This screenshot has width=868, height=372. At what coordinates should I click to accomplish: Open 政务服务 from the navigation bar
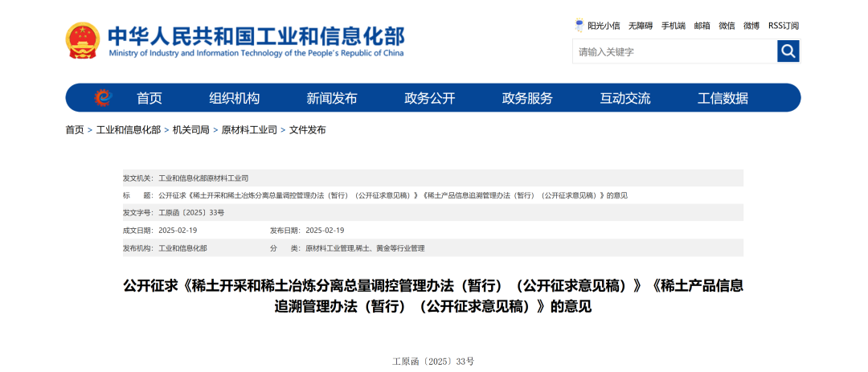click(527, 98)
